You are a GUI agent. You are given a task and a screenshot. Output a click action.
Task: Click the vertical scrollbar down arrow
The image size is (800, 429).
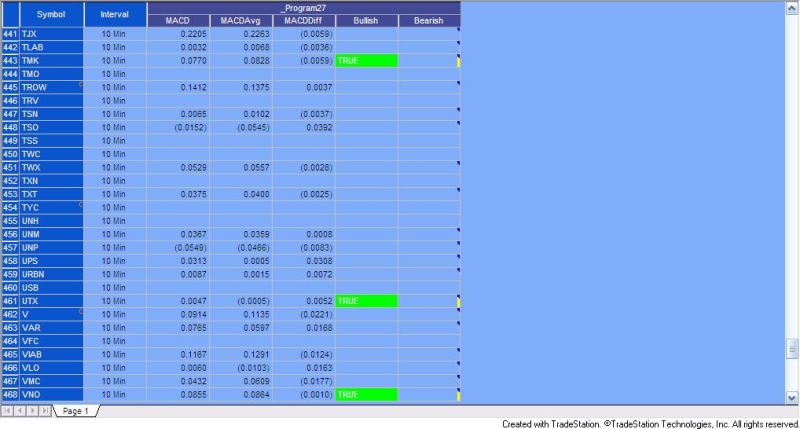(791, 397)
